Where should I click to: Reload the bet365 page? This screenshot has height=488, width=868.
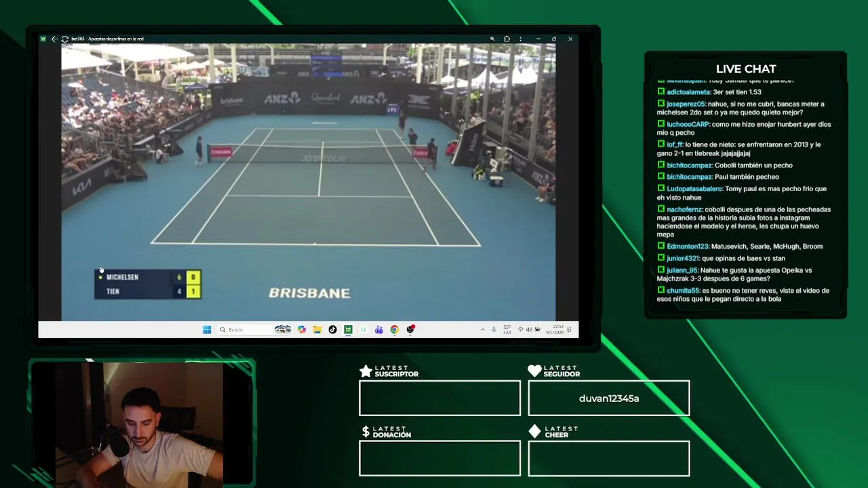pyautogui.click(x=64, y=39)
